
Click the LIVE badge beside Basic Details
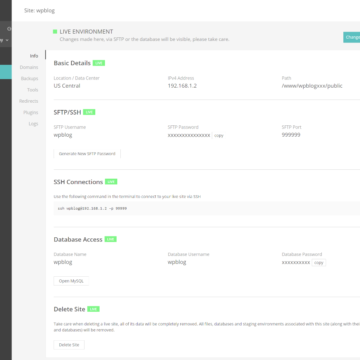click(99, 63)
